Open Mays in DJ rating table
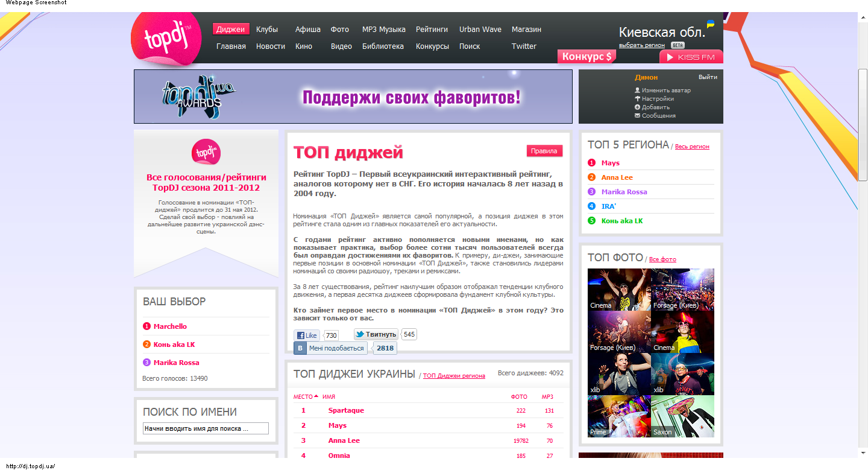The height and width of the screenshot is (470, 868). [x=338, y=425]
